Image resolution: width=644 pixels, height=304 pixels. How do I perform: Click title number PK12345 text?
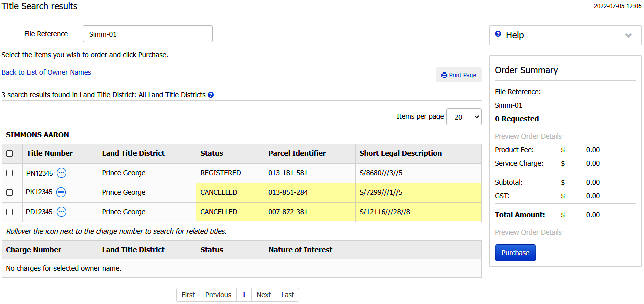coord(39,192)
